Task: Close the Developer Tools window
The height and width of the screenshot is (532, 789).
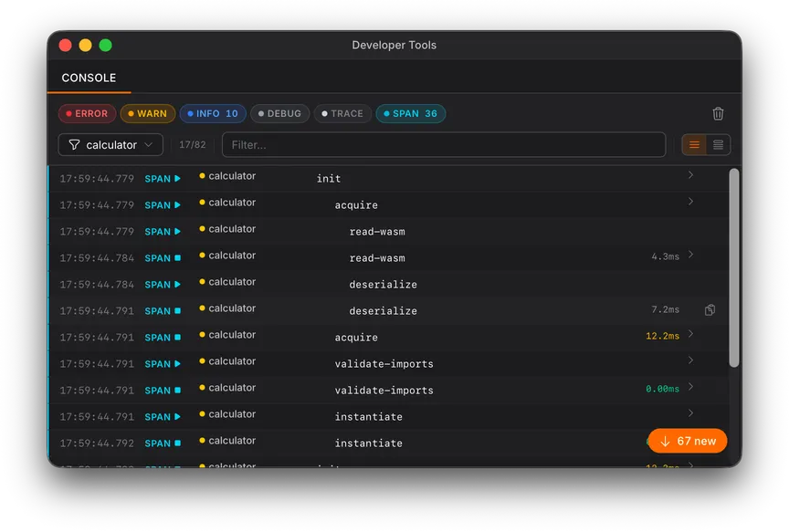Action: click(x=66, y=46)
